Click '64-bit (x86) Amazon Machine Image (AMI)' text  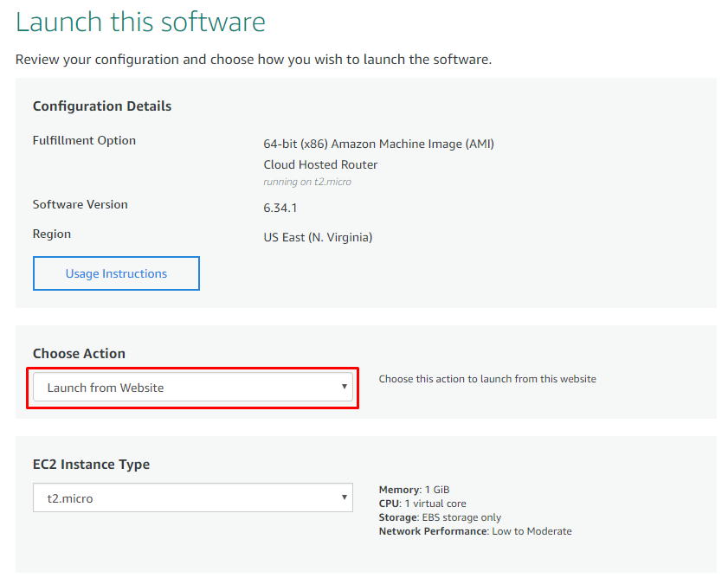point(378,144)
